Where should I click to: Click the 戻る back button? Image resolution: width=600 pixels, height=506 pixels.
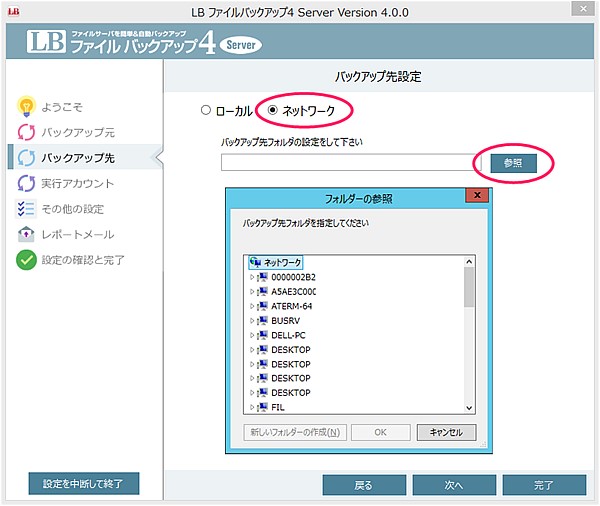pyautogui.click(x=364, y=485)
